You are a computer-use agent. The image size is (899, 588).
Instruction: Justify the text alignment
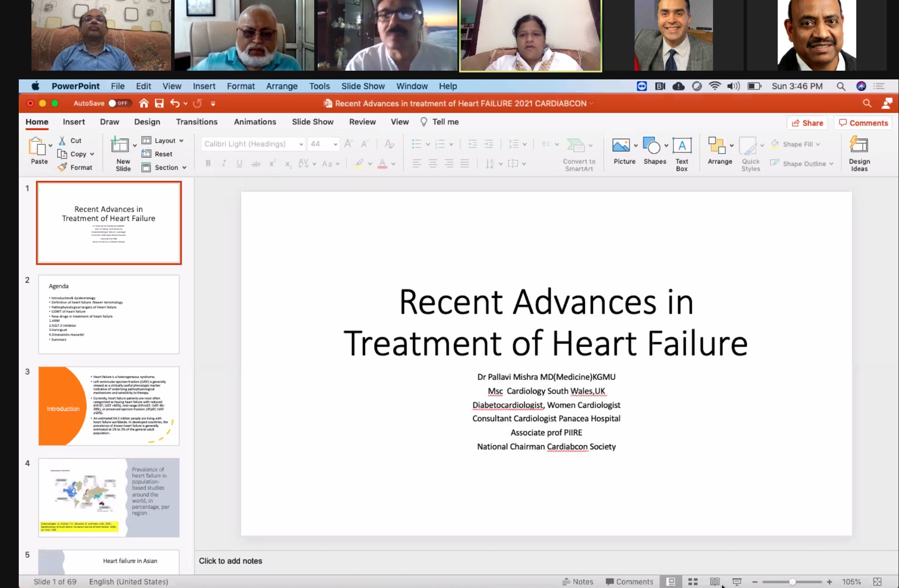(464, 164)
